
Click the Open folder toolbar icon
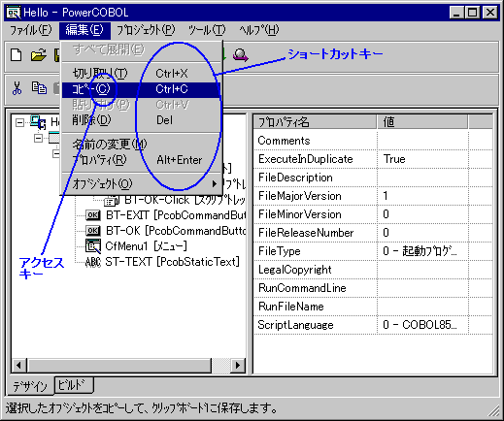39,55
